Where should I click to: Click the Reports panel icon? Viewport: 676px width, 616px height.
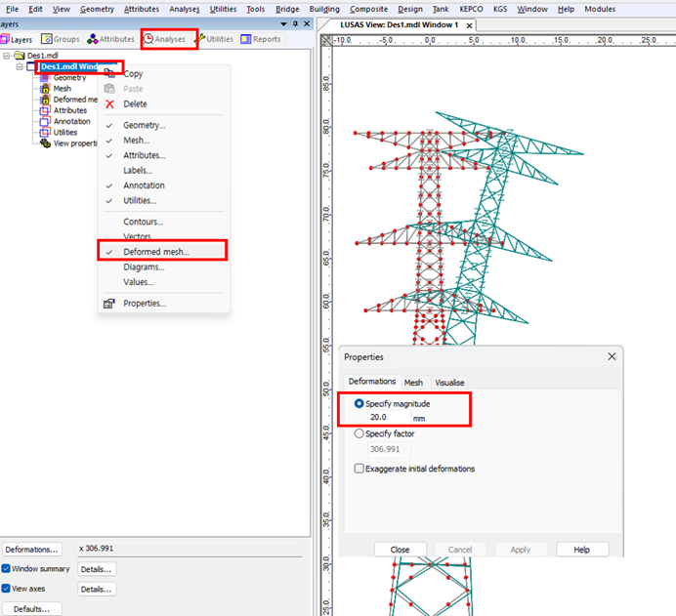click(246, 39)
